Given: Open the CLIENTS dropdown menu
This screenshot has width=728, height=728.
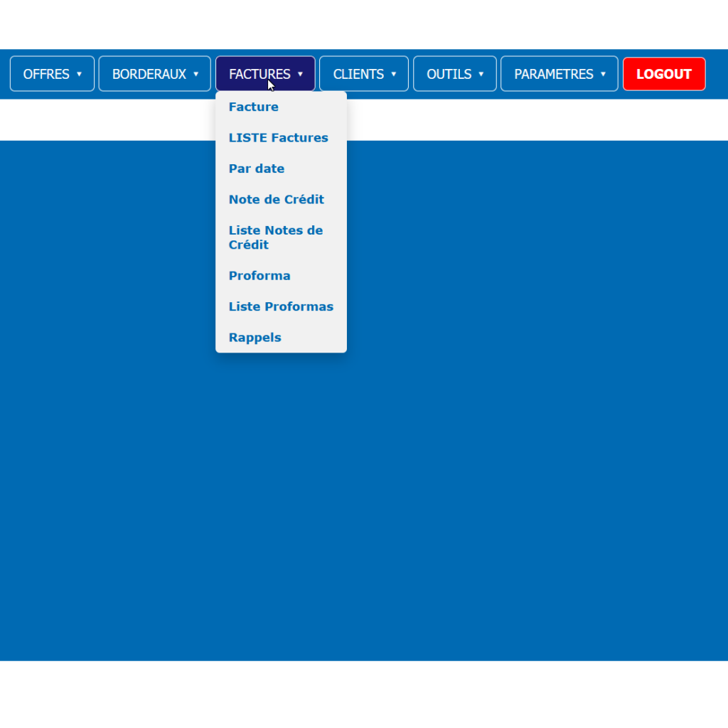Looking at the screenshot, I should coord(358,74).
